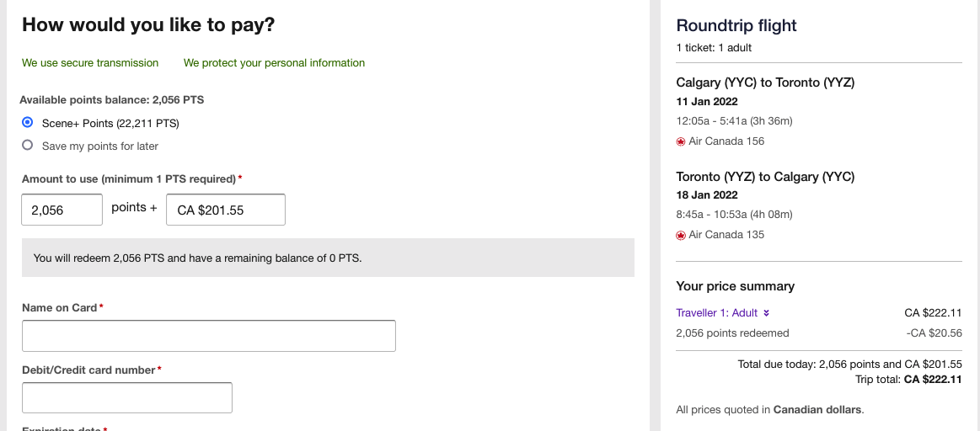Screen dimensions: 980x431
Task: Choose Save my points for later
Action: [x=27, y=146]
